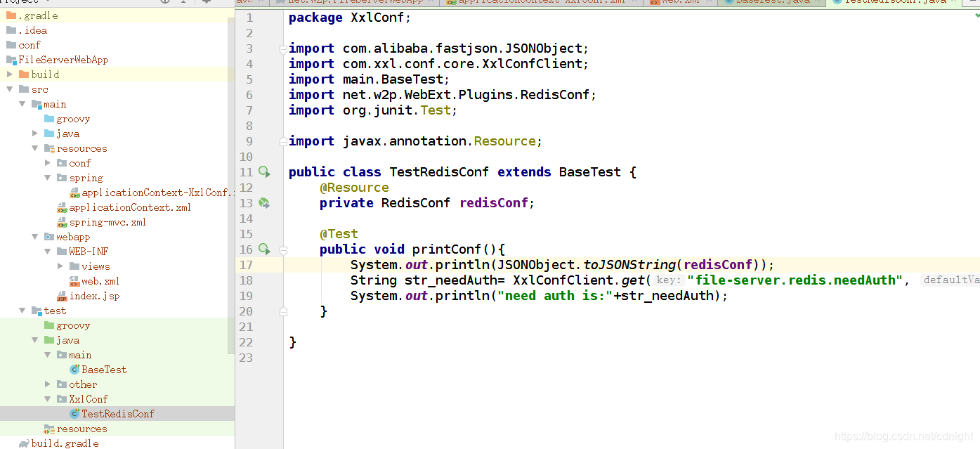Click the "file-server.redis.needAuth" string literal
Viewport: 980px width, 449px height.
click(x=795, y=280)
